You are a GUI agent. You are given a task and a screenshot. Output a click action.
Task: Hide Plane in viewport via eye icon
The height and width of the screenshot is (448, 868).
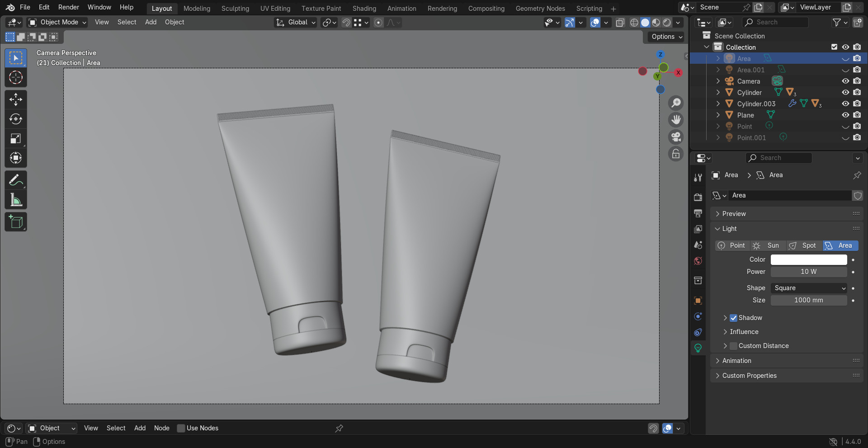coord(845,115)
